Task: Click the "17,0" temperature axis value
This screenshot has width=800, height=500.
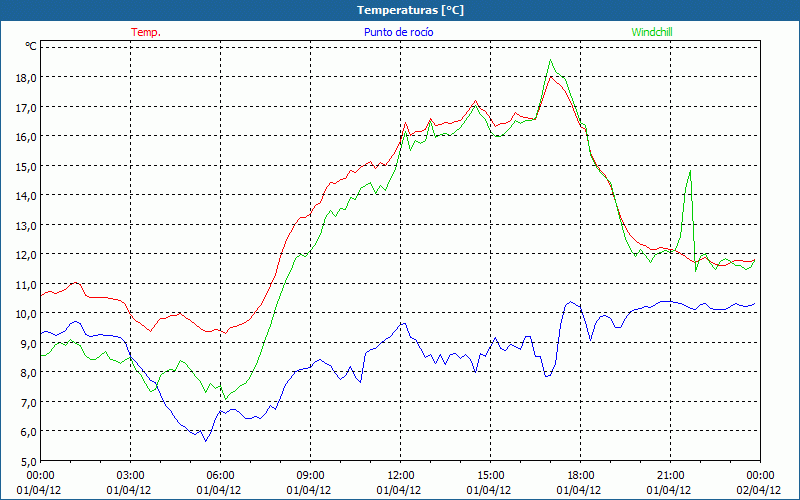Action: [27, 107]
